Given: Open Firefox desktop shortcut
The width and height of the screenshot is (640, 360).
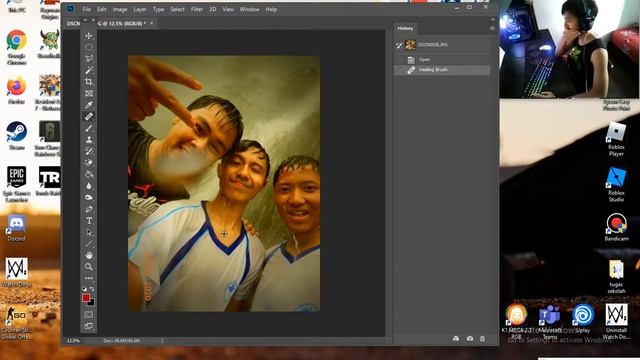Looking at the screenshot, I should coord(16,90).
